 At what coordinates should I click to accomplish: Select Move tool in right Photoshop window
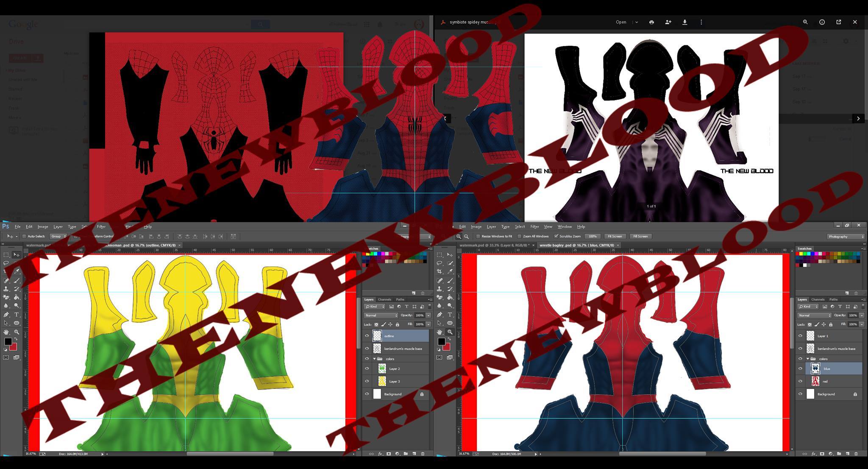(450, 255)
